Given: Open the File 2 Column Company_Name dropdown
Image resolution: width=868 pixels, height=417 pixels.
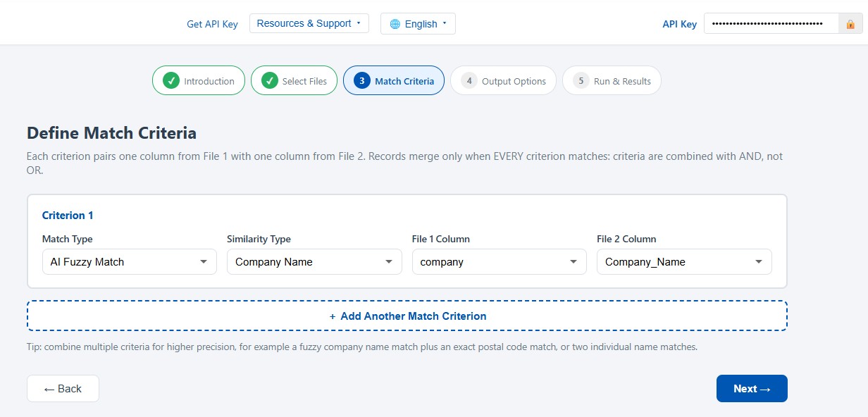Looking at the screenshot, I should [x=684, y=262].
